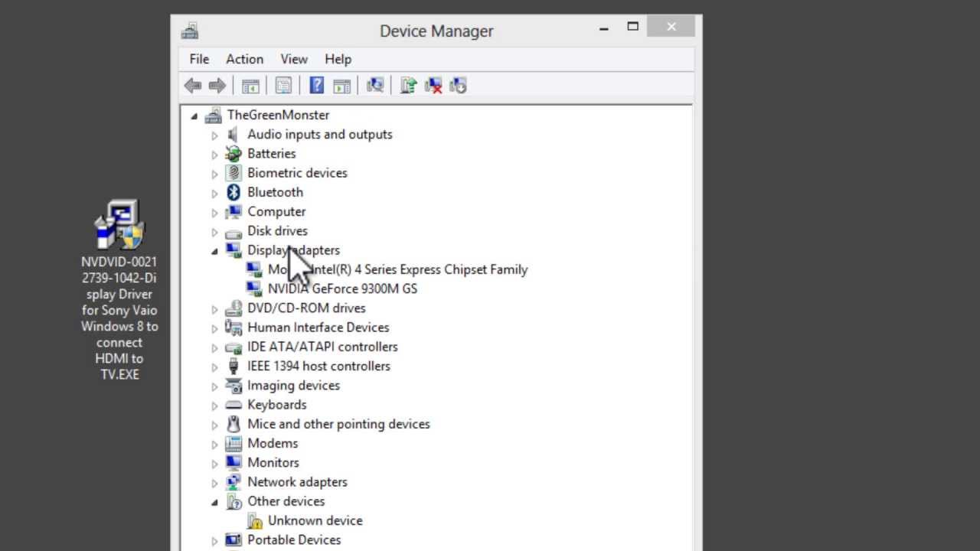This screenshot has height=551, width=980.
Task: Collapse the Display adapters node
Action: tap(214, 251)
